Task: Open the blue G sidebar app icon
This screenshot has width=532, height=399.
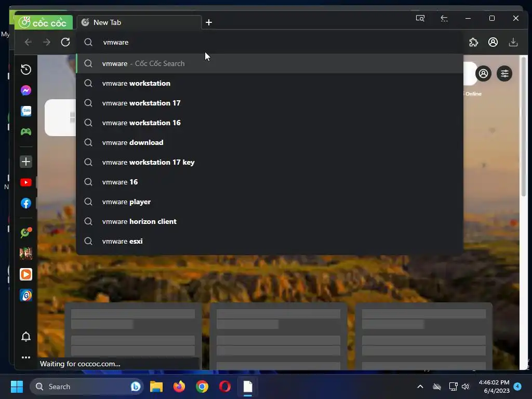Action: (x=26, y=295)
